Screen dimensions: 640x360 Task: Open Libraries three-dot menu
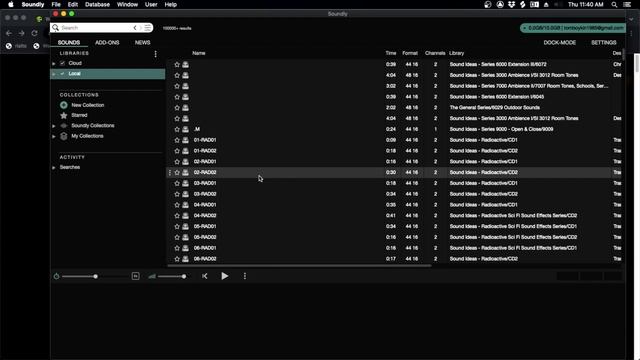(156, 54)
